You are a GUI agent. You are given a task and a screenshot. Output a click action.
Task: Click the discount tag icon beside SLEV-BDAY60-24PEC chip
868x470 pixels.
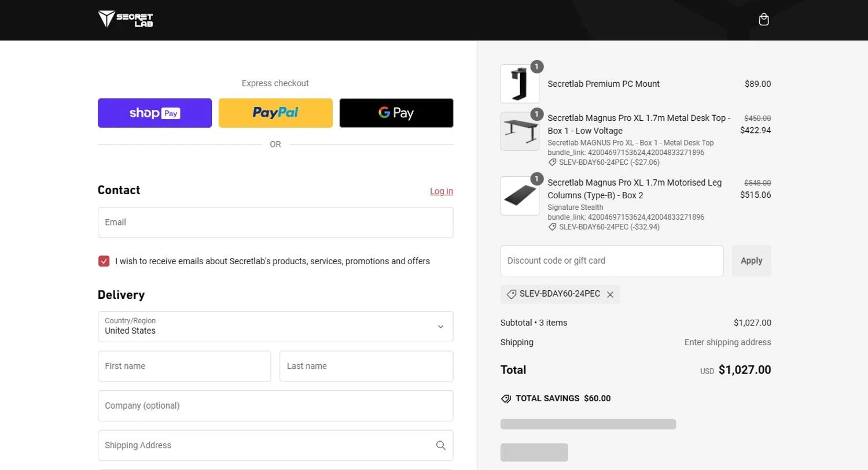click(512, 294)
